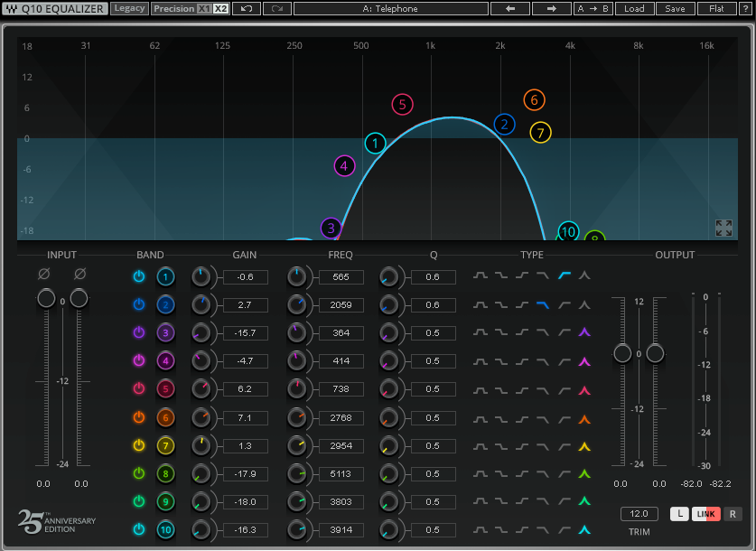Viewport: 756px width, 551px height.
Task: Select band 1 node on the graph
Action: [375, 144]
